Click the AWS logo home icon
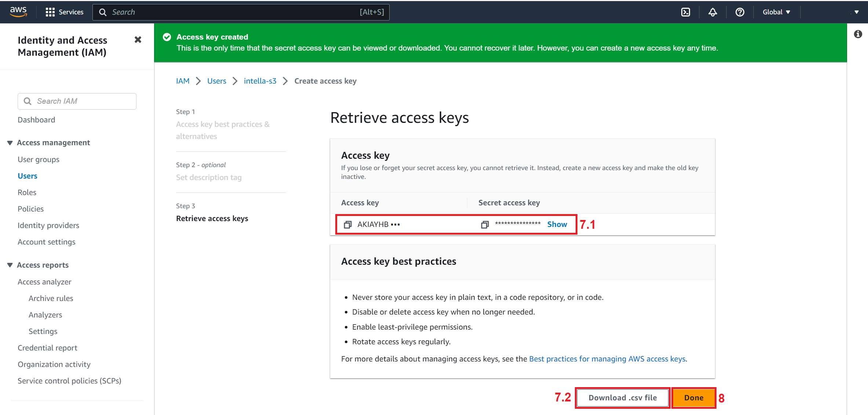The image size is (868, 415). (x=18, y=12)
